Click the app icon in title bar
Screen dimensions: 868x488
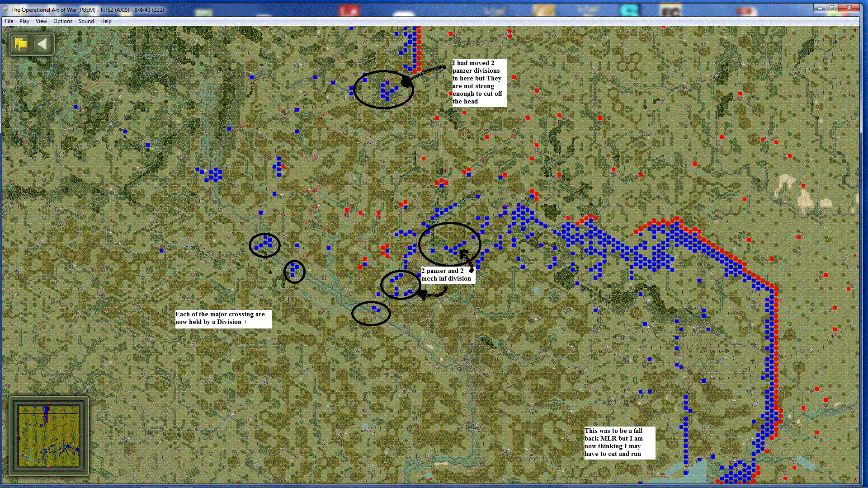click(5, 9)
